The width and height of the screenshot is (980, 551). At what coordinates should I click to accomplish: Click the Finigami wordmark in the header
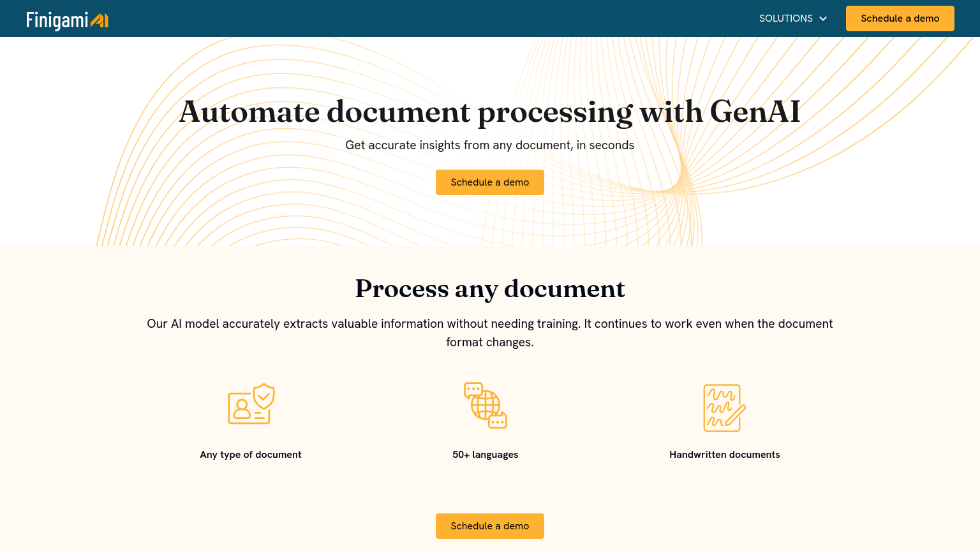click(57, 20)
